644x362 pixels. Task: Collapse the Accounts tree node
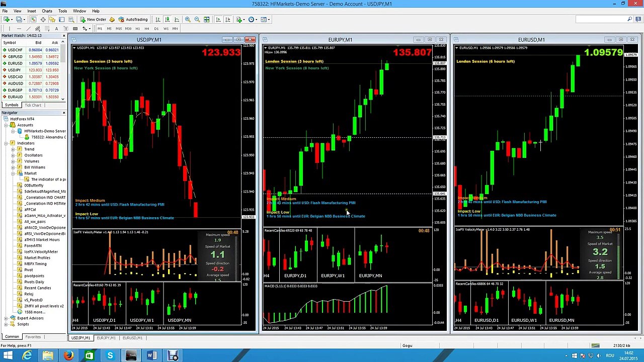[6, 125]
